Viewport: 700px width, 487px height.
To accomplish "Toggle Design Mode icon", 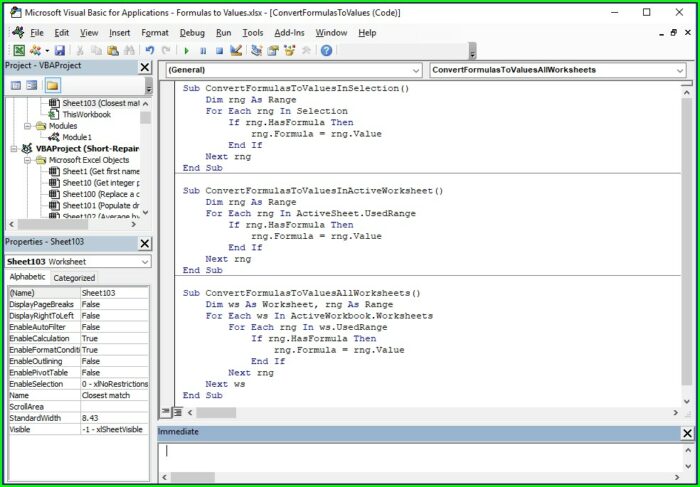I will tap(236, 50).
